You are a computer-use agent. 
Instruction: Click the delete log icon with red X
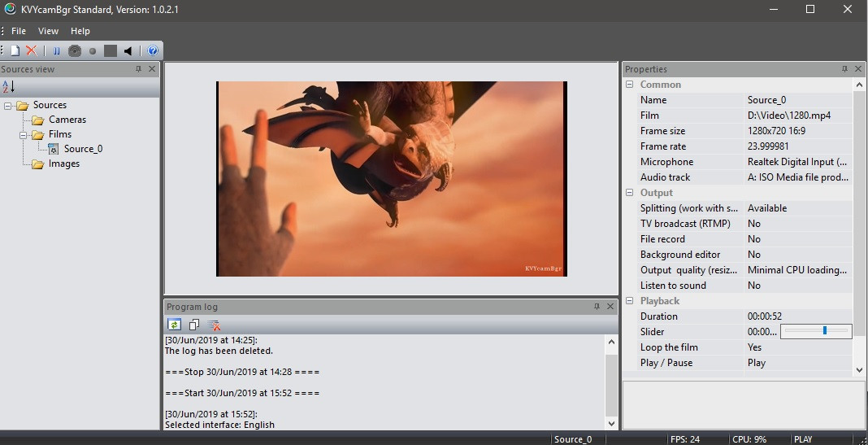(x=214, y=325)
